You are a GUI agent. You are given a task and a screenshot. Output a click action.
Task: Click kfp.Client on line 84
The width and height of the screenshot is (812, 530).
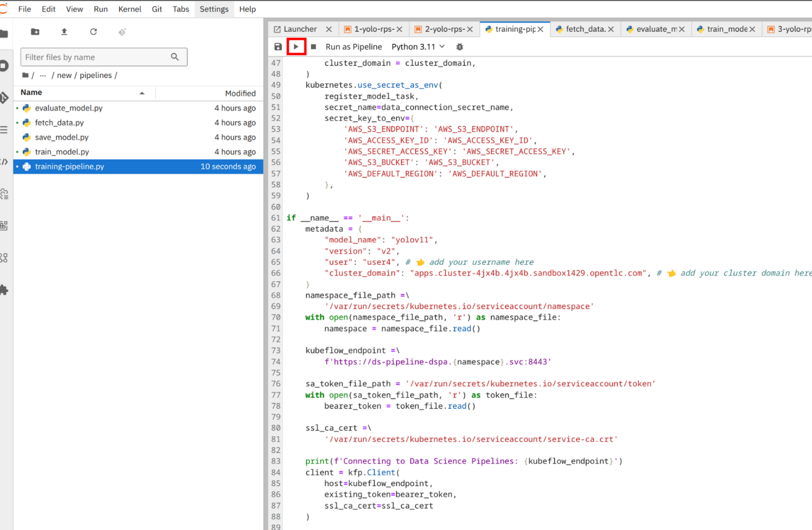click(x=371, y=472)
